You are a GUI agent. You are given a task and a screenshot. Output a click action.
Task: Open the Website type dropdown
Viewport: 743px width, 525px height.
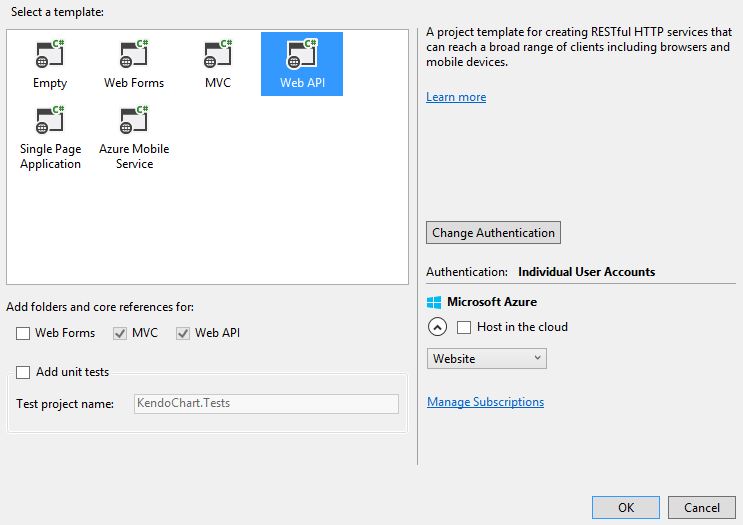[487, 359]
